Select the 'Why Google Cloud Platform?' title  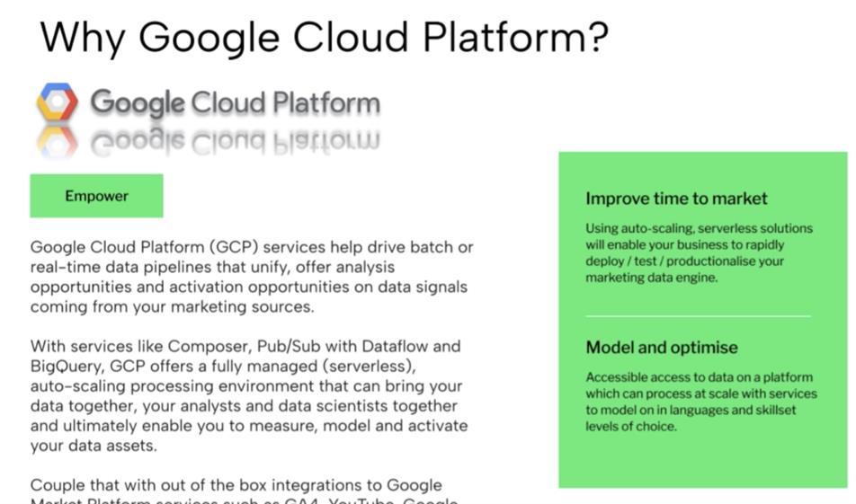pyautogui.click(x=325, y=38)
